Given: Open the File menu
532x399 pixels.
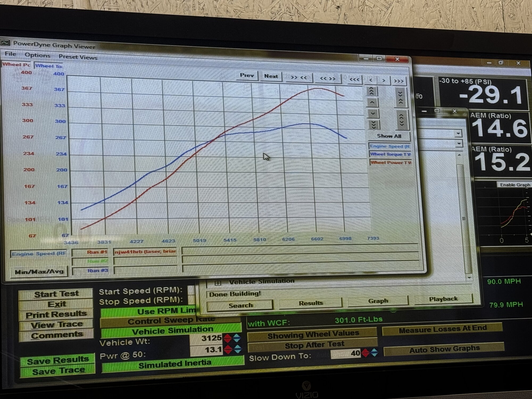Looking at the screenshot, I should point(10,54).
